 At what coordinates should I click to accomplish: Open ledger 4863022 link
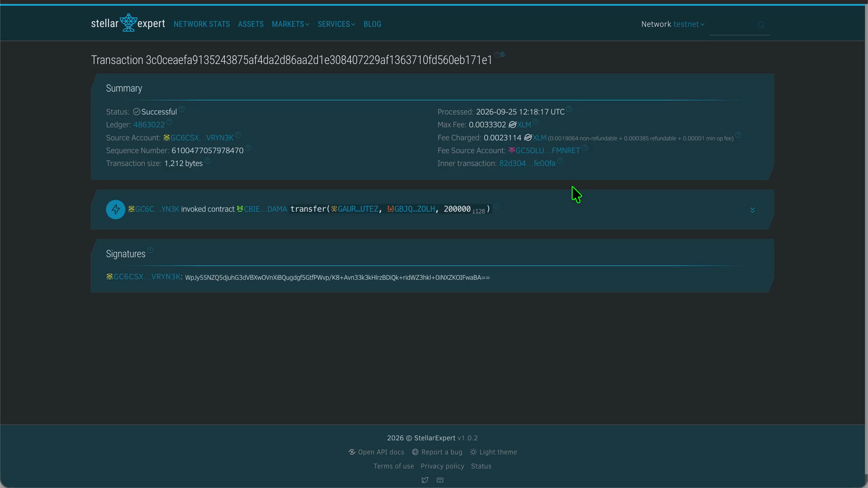pyautogui.click(x=149, y=125)
